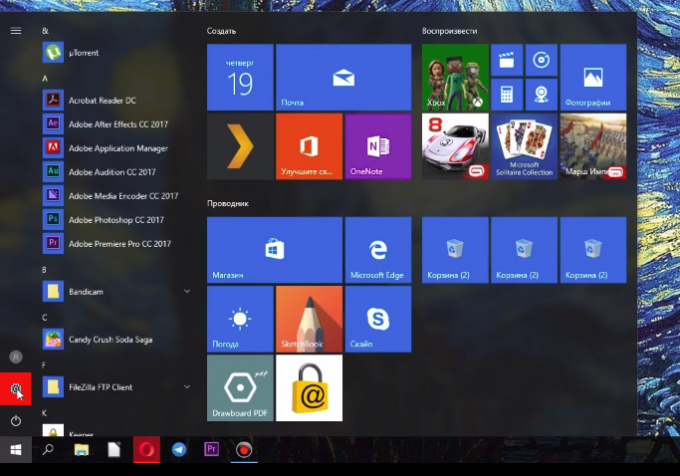
Task: Open Microsoft Solitaire Collection tile
Action: (524, 147)
